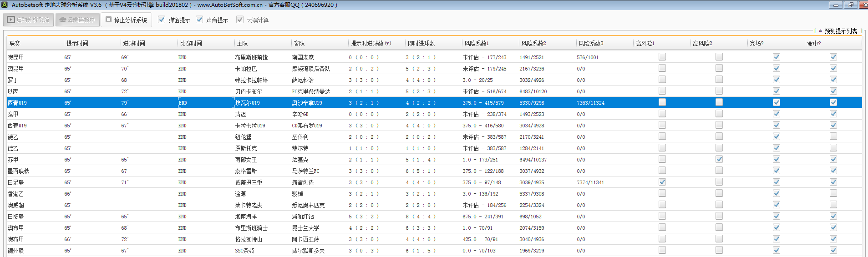Screen dimensions: 868x257
Task: Click the 风险系数1 column header
Action: [477, 44]
